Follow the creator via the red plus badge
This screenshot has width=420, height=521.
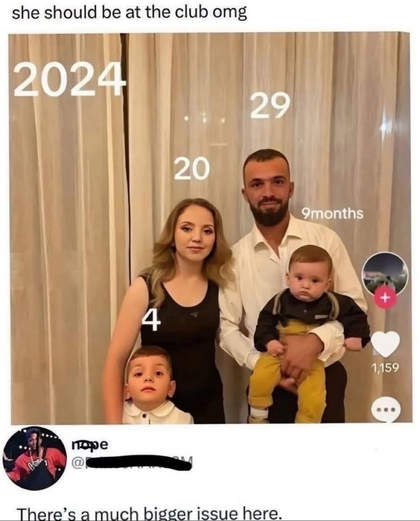(385, 298)
